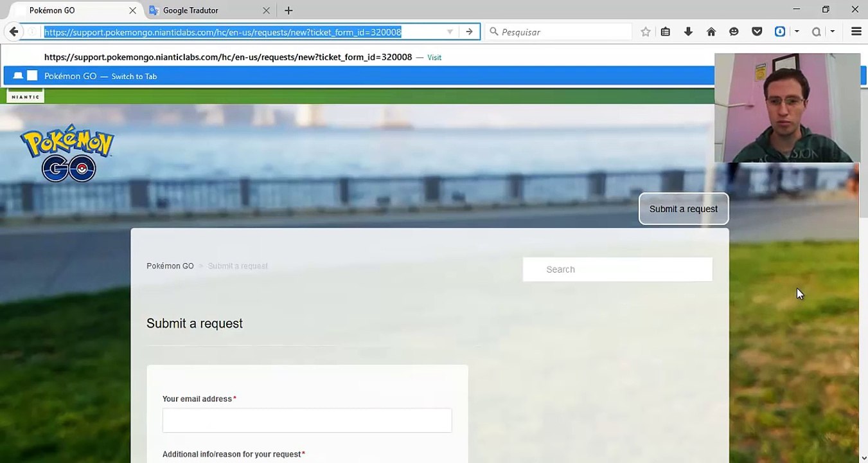Image resolution: width=868 pixels, height=463 pixels.
Task: Click the Pesquisar search box
Action: (x=559, y=32)
